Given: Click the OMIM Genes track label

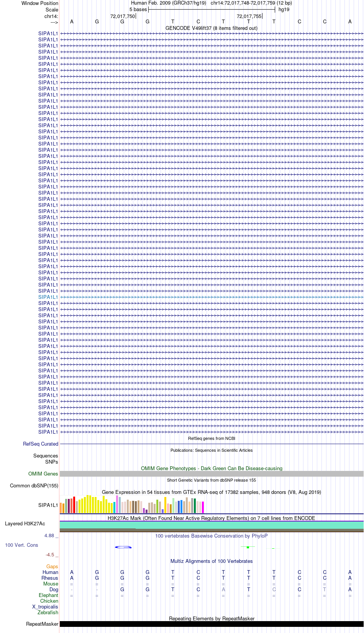Looking at the screenshot, I should [x=43, y=474].
